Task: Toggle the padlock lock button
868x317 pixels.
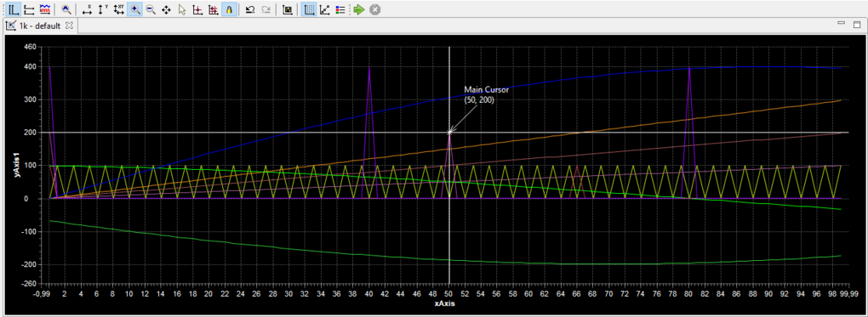Action: pos(229,9)
